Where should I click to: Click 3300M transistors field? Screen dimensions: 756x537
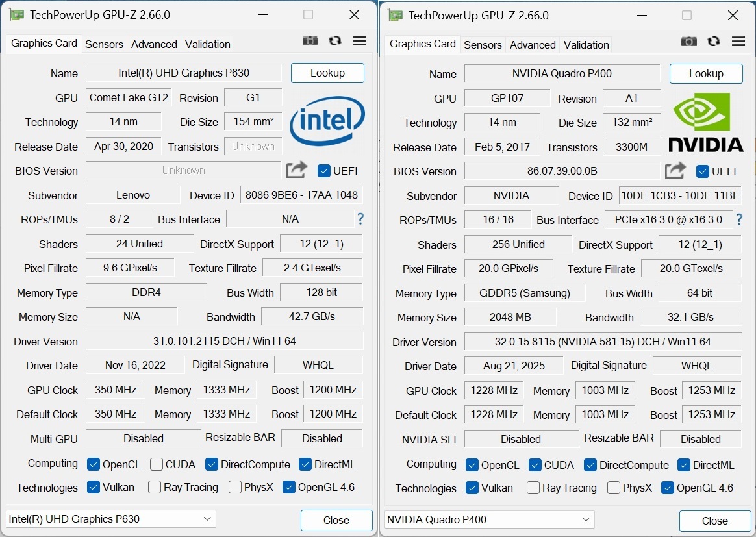(631, 147)
